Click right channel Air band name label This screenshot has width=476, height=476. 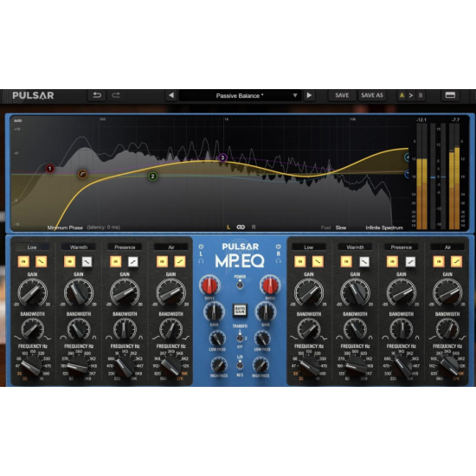(447, 248)
